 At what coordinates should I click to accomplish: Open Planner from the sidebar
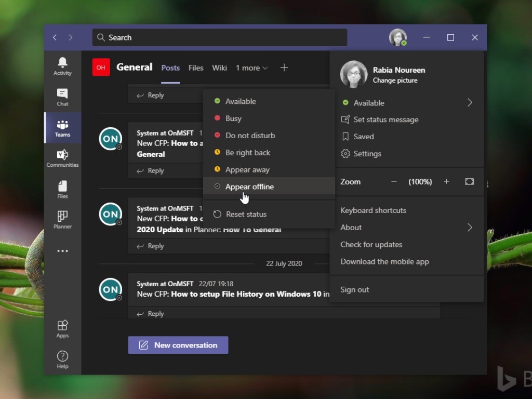[62, 219]
